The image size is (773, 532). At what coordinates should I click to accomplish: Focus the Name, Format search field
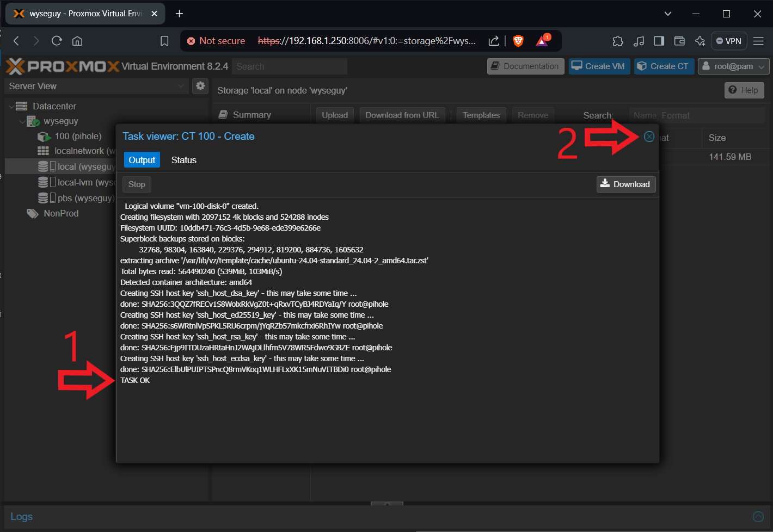[x=697, y=115]
